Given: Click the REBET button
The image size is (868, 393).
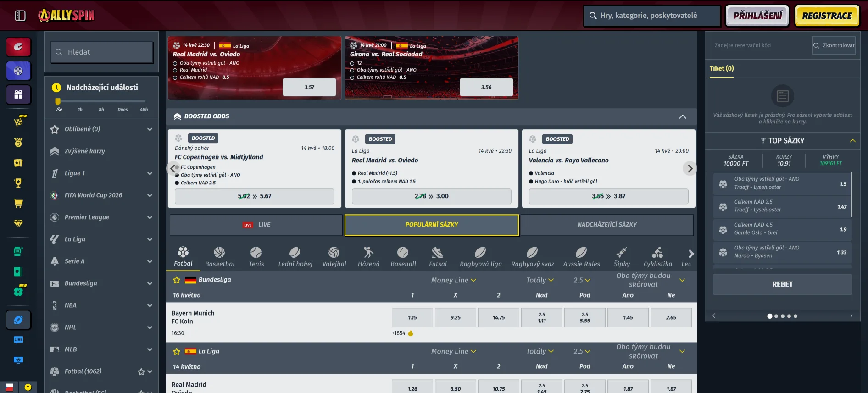Looking at the screenshot, I should click(x=783, y=284).
